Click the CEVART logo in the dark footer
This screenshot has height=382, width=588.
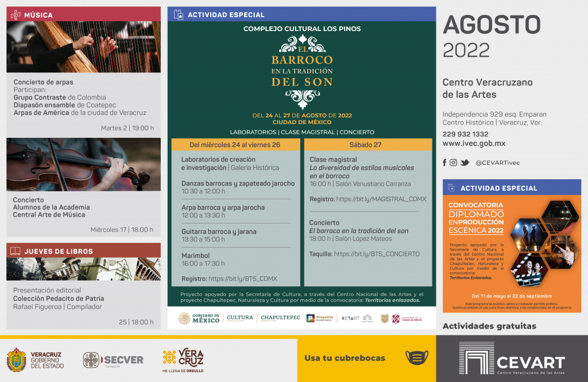pos(512,359)
